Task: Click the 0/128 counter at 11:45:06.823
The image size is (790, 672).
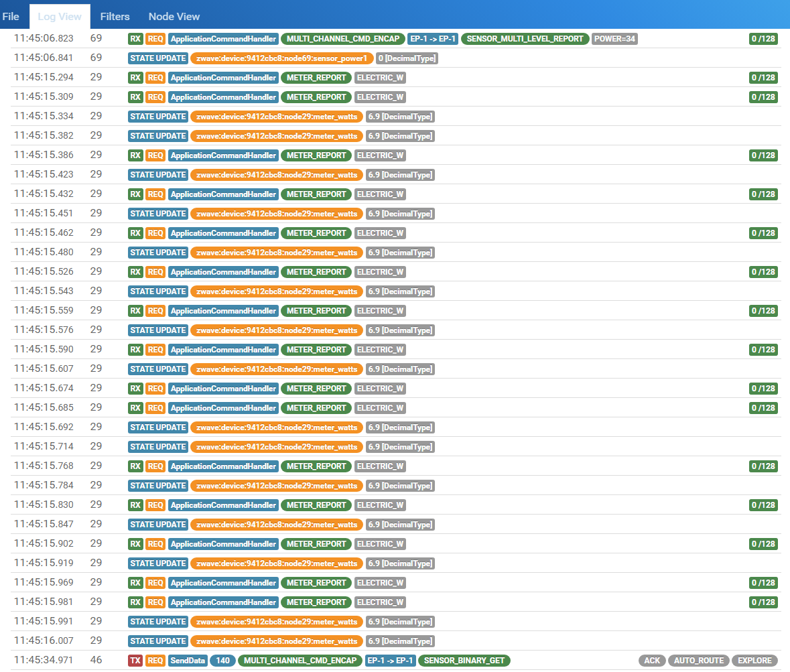Action: [x=763, y=39]
